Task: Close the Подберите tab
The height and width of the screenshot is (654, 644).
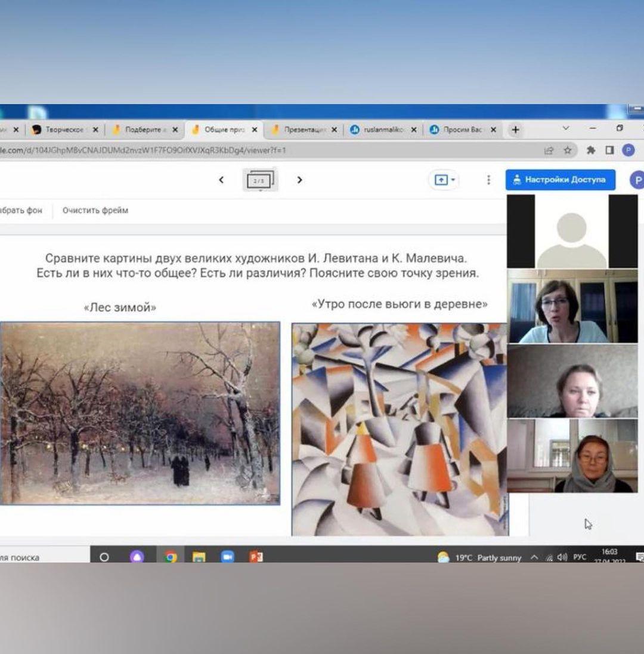Action: point(175,129)
